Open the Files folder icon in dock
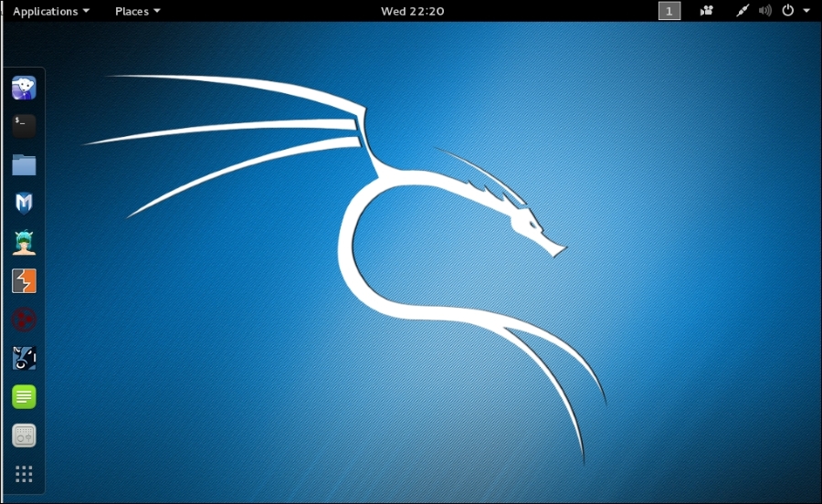 [x=24, y=164]
